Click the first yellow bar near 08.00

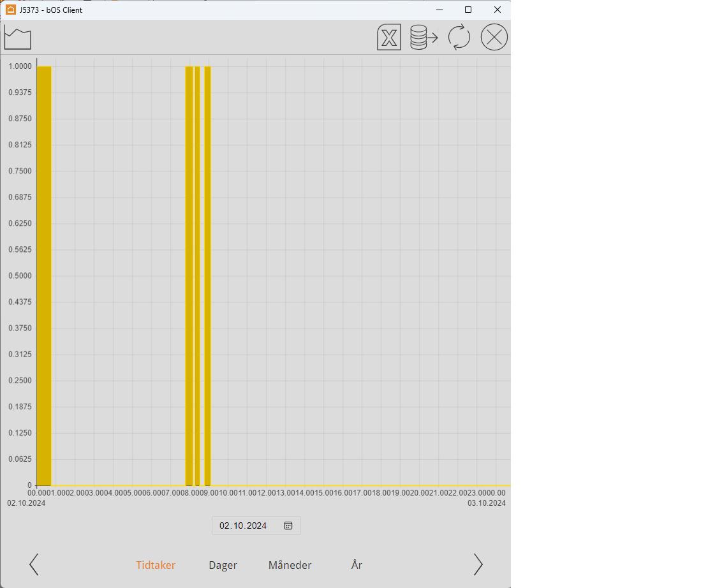[x=189, y=274]
